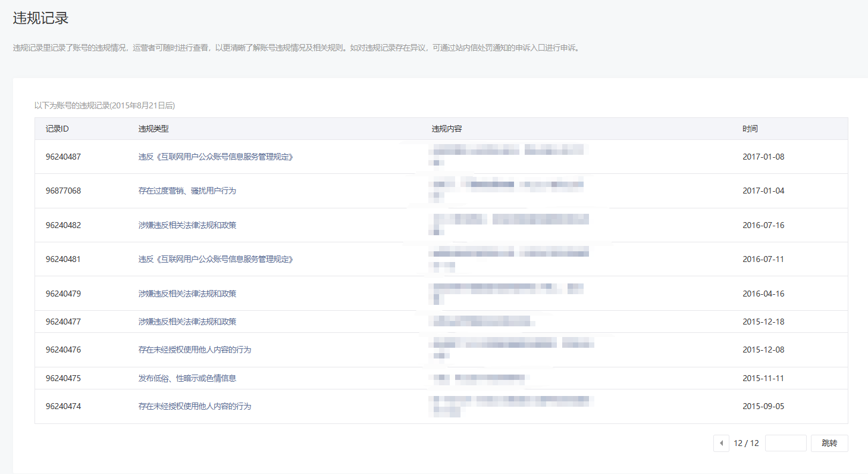Click the blurred content of record 96240475
Screen dimensions: 868x474
[480, 378]
